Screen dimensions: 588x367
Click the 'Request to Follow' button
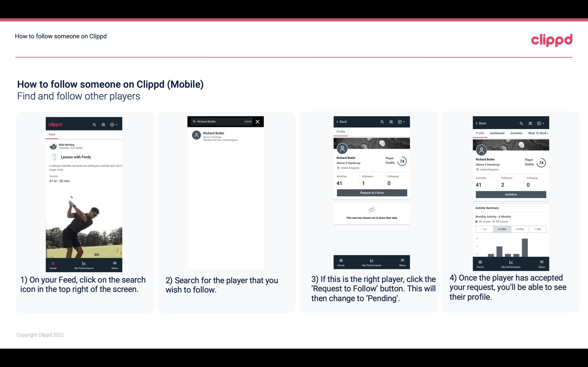(x=371, y=193)
